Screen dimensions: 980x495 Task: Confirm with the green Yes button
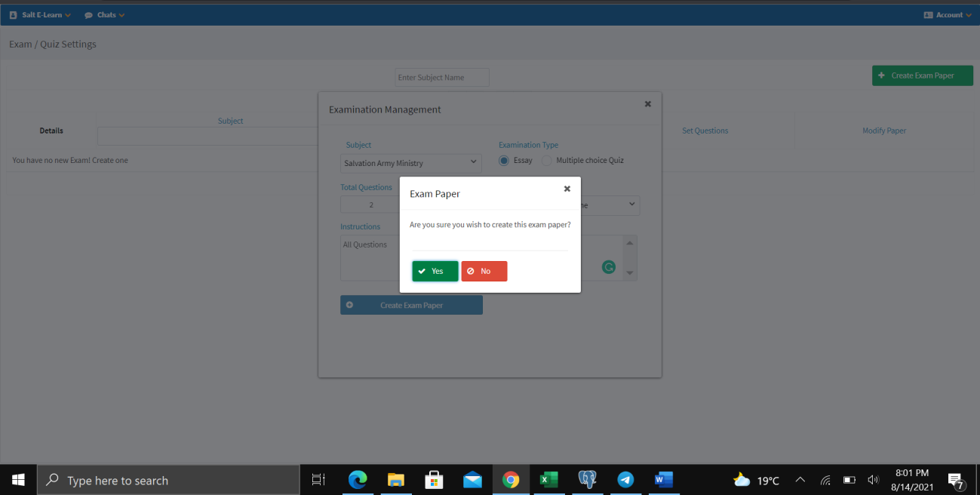point(435,271)
